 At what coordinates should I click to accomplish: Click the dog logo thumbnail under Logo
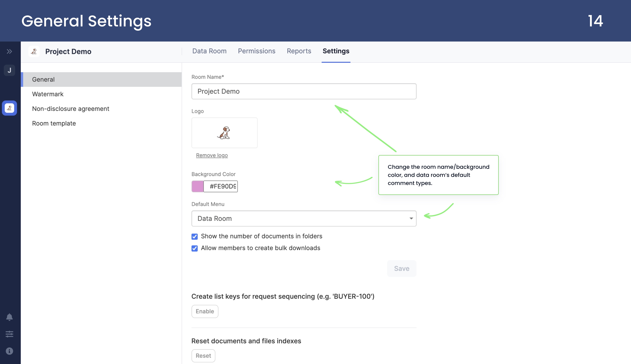(x=224, y=133)
